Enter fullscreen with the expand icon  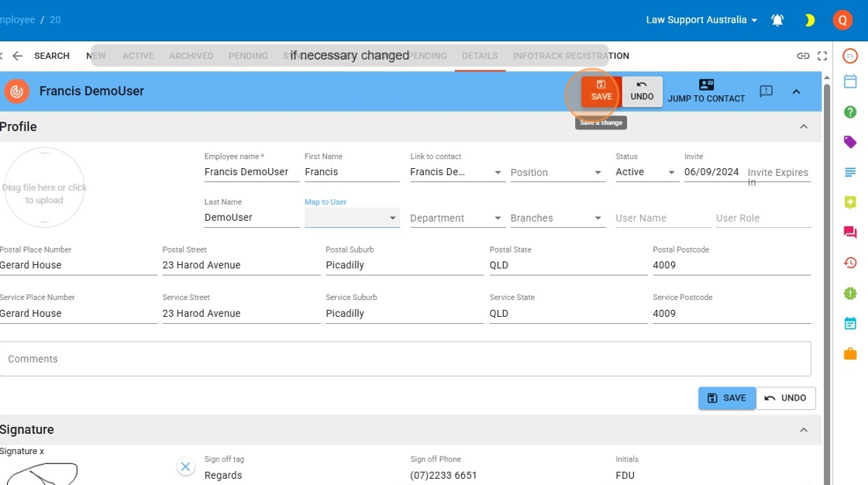point(822,56)
